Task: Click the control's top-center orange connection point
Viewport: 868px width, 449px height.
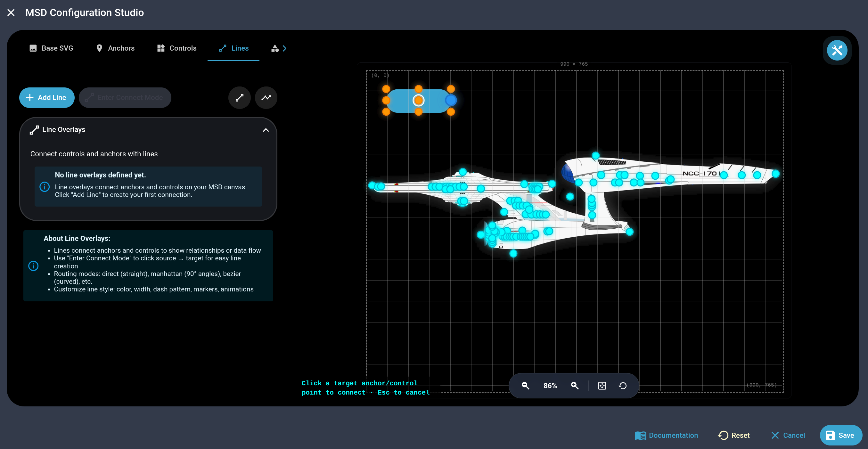Action: [419, 89]
